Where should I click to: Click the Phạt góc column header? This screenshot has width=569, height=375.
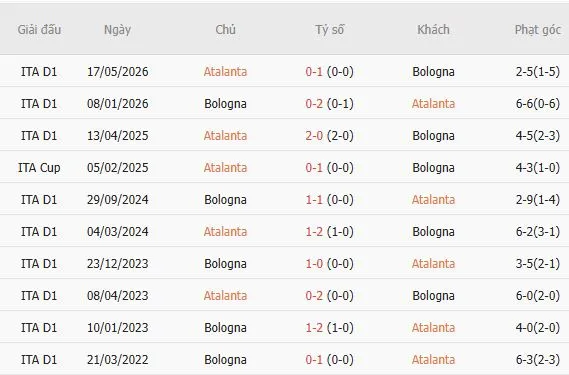pyautogui.click(x=538, y=29)
